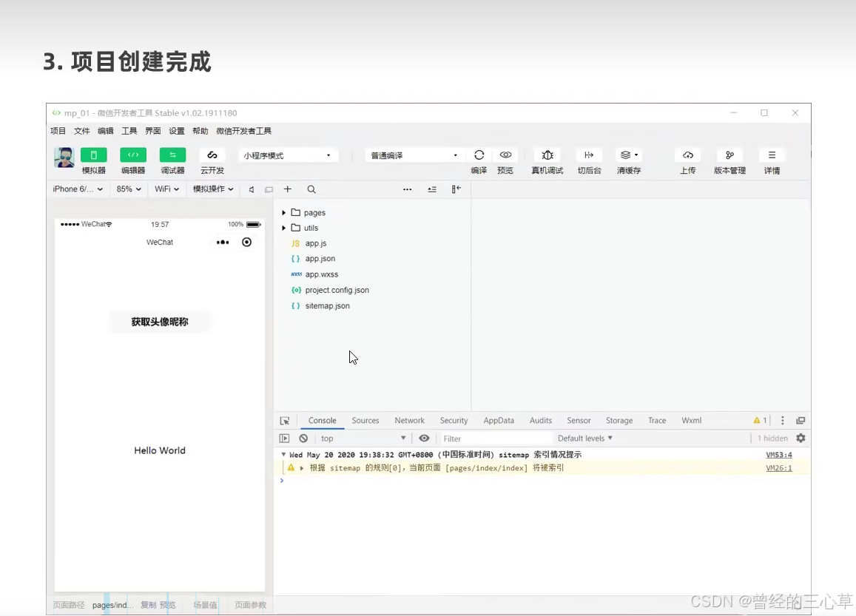
Task: Mute the simulator sound icon
Action: pyautogui.click(x=251, y=189)
